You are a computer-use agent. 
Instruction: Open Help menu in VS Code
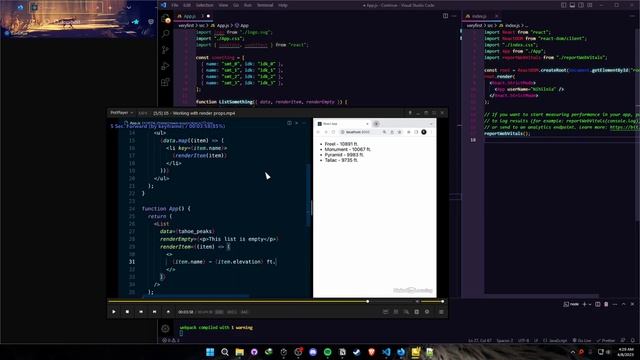click(x=283, y=5)
